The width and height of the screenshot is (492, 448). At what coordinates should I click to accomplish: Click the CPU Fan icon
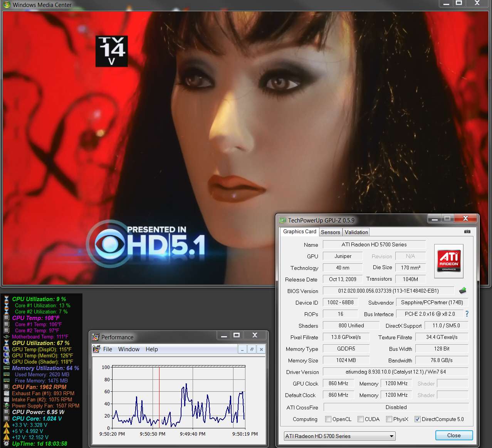coord(6,387)
